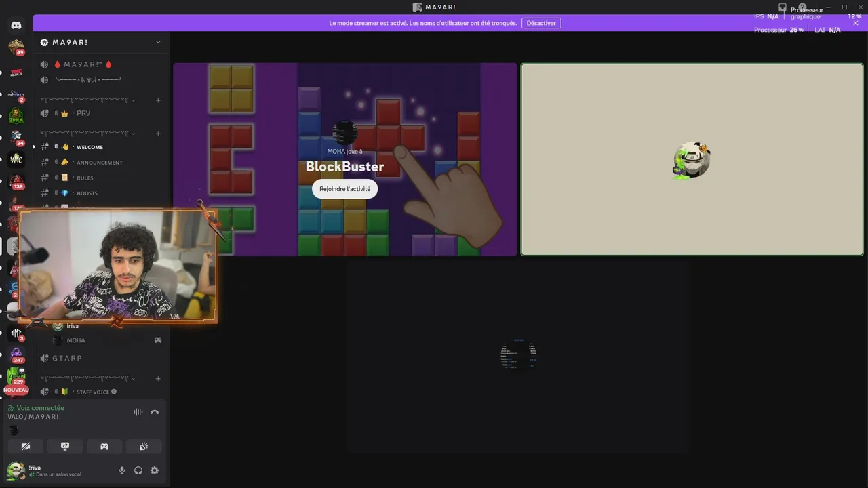Open user settings gear
The image size is (868, 488).
155,470
